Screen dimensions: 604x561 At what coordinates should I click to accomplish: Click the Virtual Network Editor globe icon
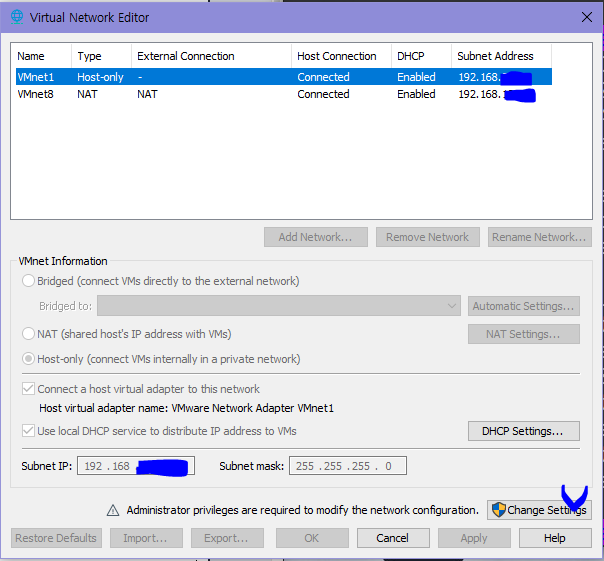tap(17, 17)
